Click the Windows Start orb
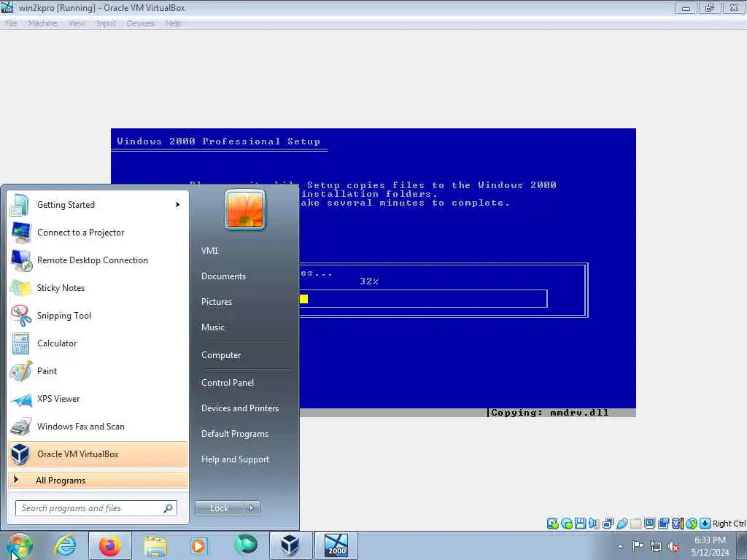The width and height of the screenshot is (747, 560). pos(19,545)
